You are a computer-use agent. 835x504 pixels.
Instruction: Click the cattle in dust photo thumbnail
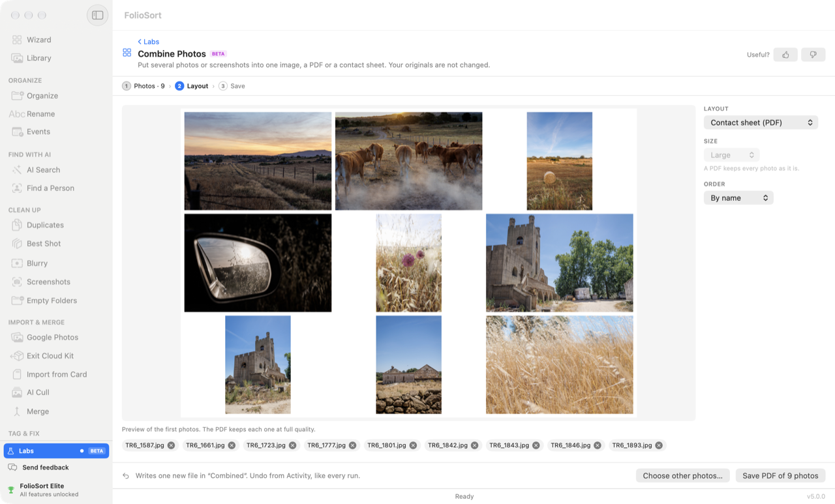(409, 161)
